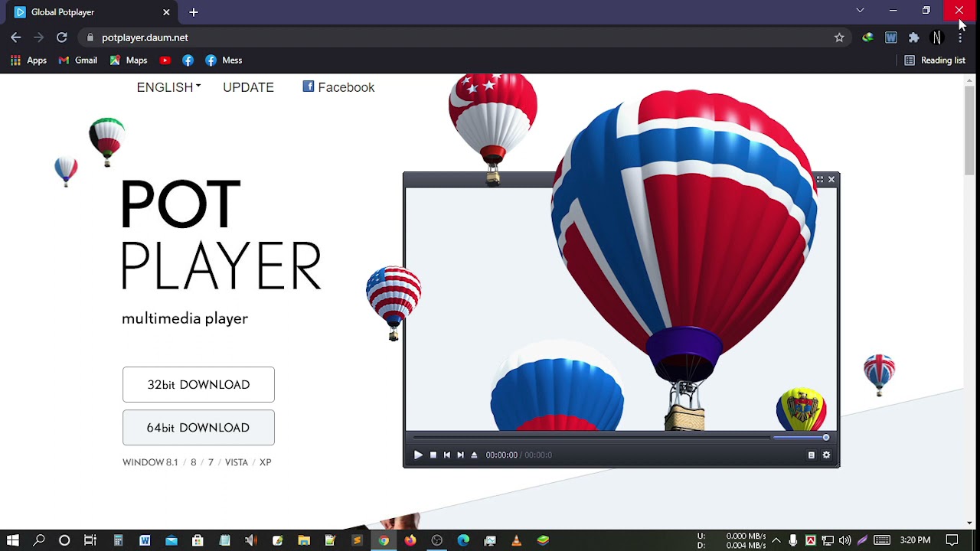Screen dimensions: 980x551
Task: Open volume control in system tray
Action: (x=845, y=540)
